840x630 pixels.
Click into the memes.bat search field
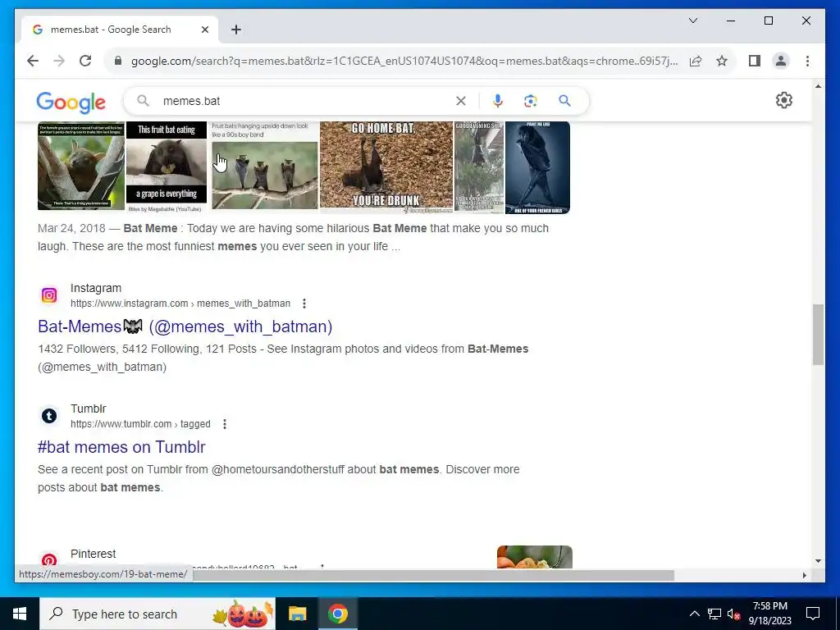point(305,101)
